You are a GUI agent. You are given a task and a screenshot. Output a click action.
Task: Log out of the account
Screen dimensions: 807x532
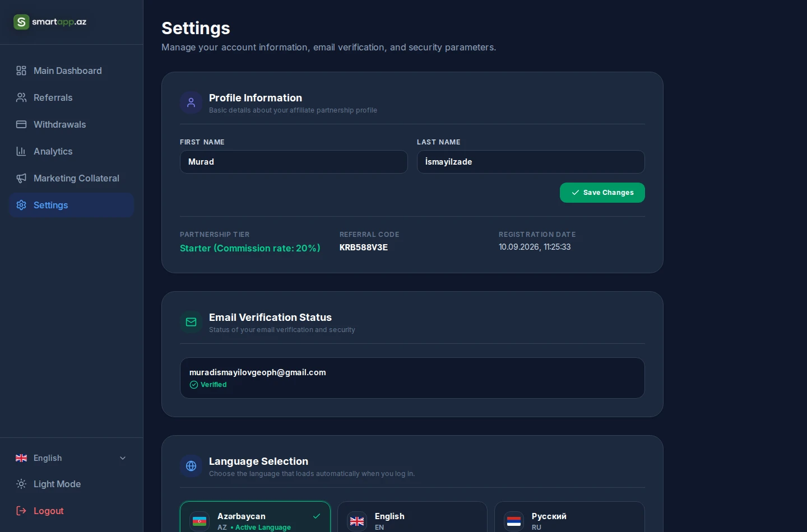pyautogui.click(x=72, y=511)
